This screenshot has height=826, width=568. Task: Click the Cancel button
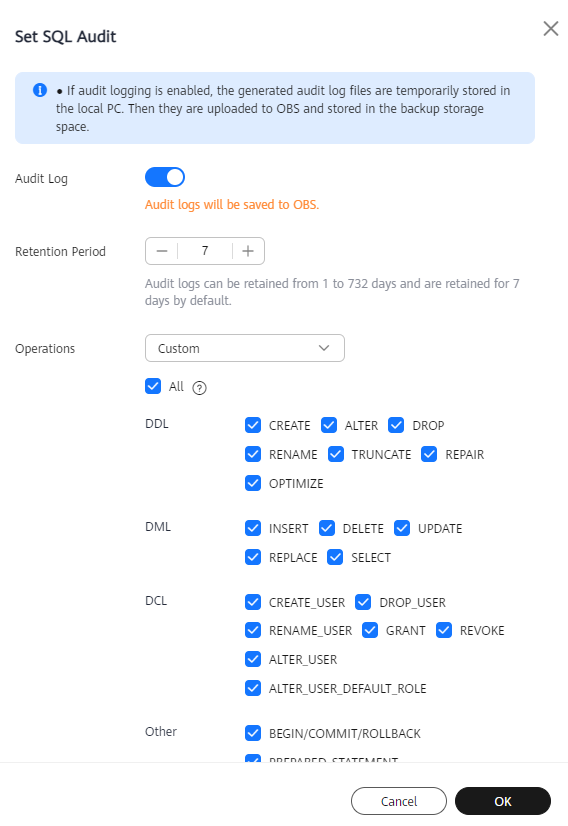pos(399,801)
